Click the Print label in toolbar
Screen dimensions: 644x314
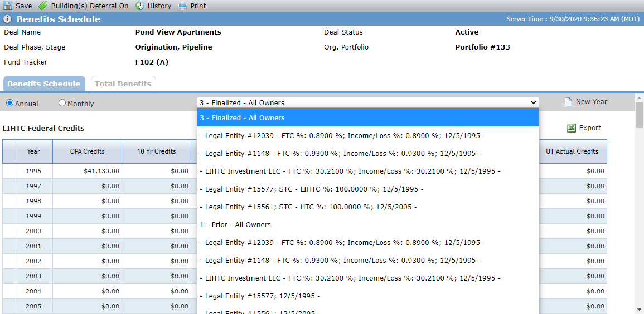pos(198,6)
